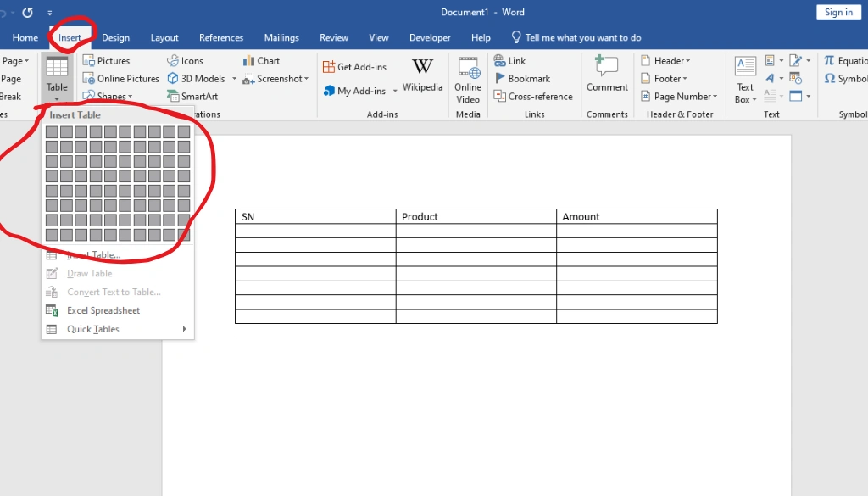Add a Comment
The height and width of the screenshot is (496, 868).
coord(607,74)
